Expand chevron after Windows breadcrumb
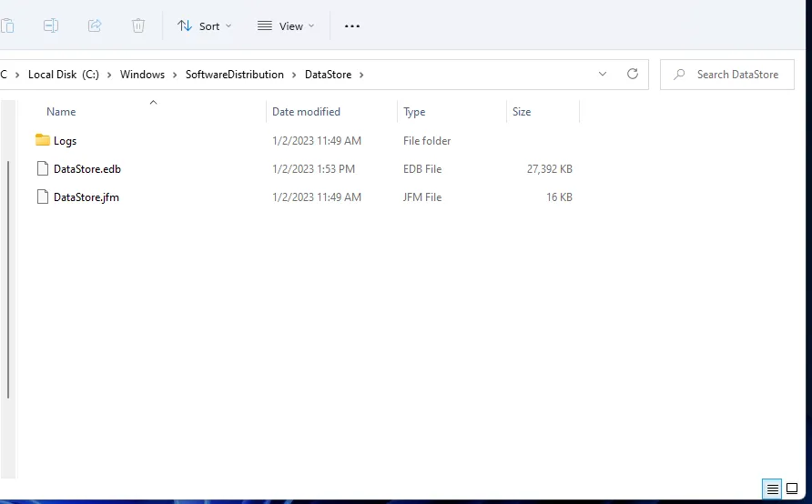812x504 pixels. click(175, 75)
